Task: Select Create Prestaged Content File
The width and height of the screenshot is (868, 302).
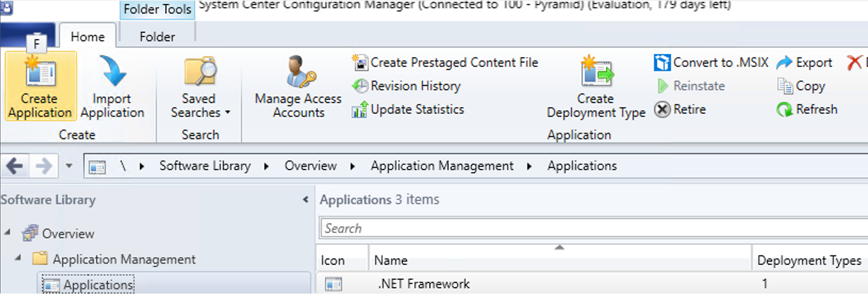Action: pos(445,63)
